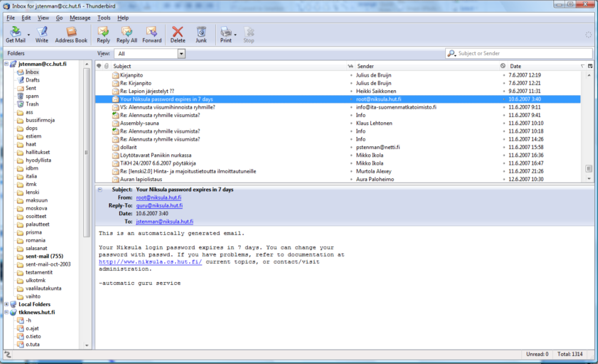Toggle junk status of Niksula password message
This screenshot has height=364, width=598.
point(504,99)
